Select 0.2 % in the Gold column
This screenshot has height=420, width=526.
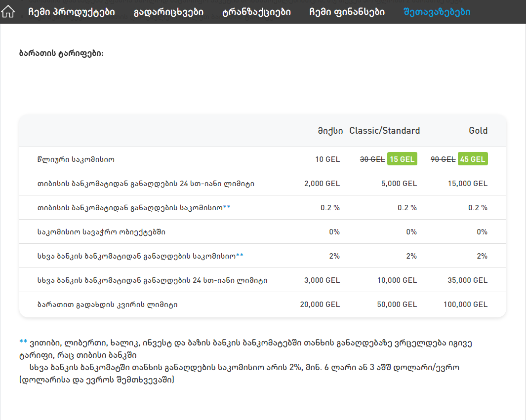point(478,208)
